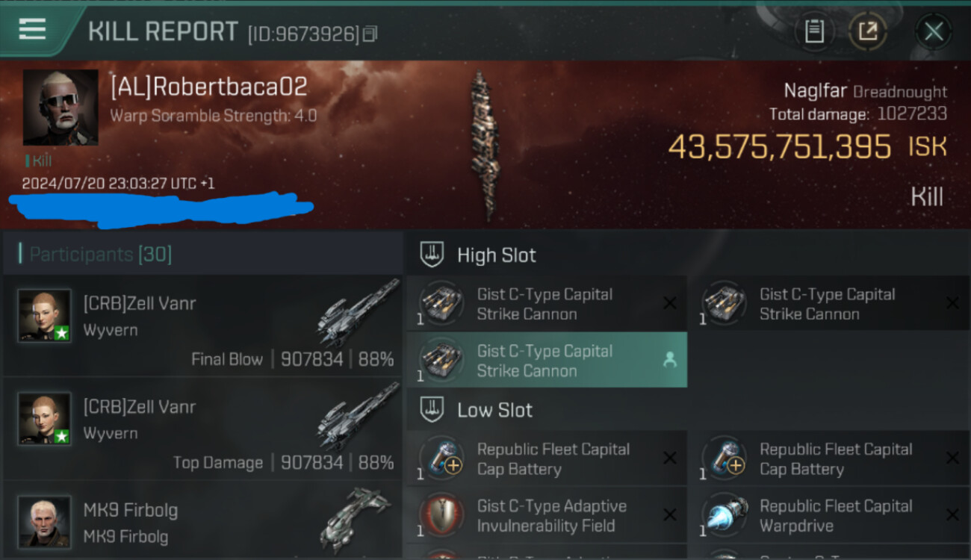
Task: Inspect the Naglfar ship model
Action: (484, 146)
